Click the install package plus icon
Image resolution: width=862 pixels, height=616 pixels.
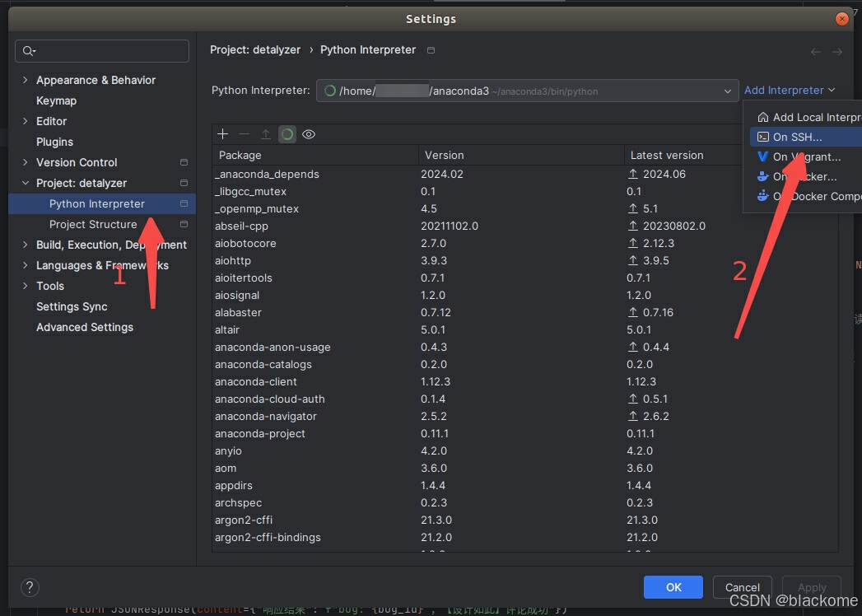222,134
